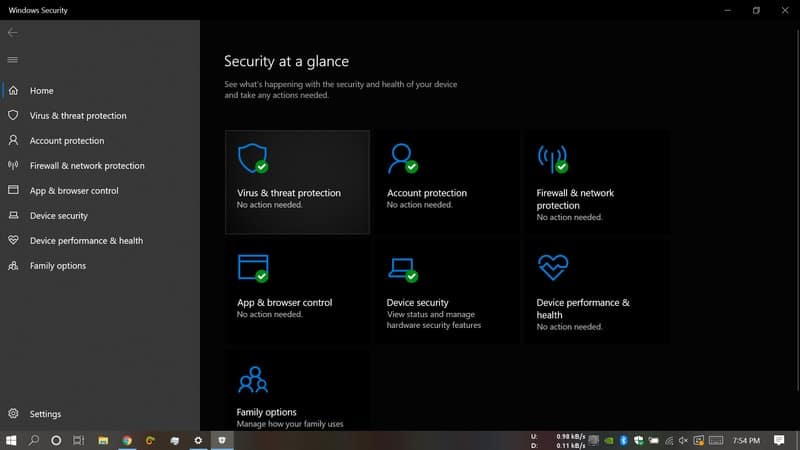This screenshot has width=800, height=450.
Task: Open Chrome from taskbar
Action: click(x=127, y=440)
